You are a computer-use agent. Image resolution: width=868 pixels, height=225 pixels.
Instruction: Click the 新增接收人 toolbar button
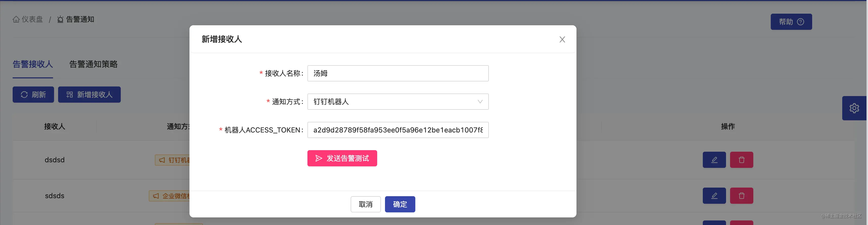pos(89,95)
